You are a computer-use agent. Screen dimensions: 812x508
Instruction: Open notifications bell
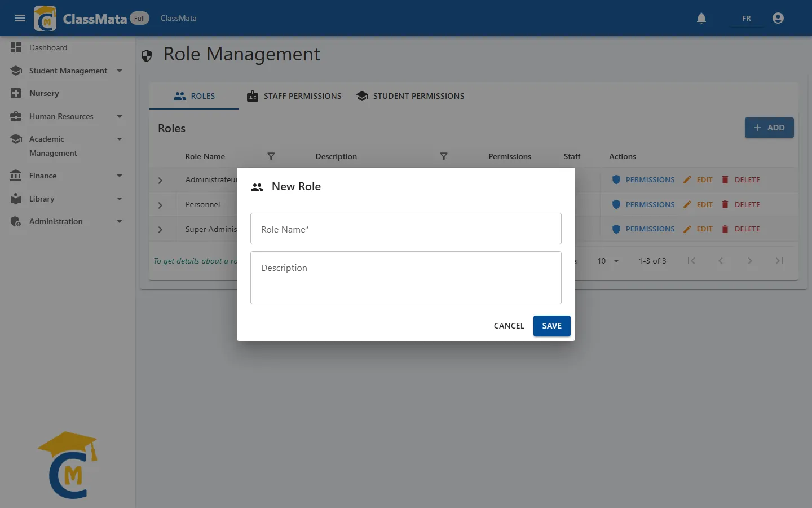[701, 18]
